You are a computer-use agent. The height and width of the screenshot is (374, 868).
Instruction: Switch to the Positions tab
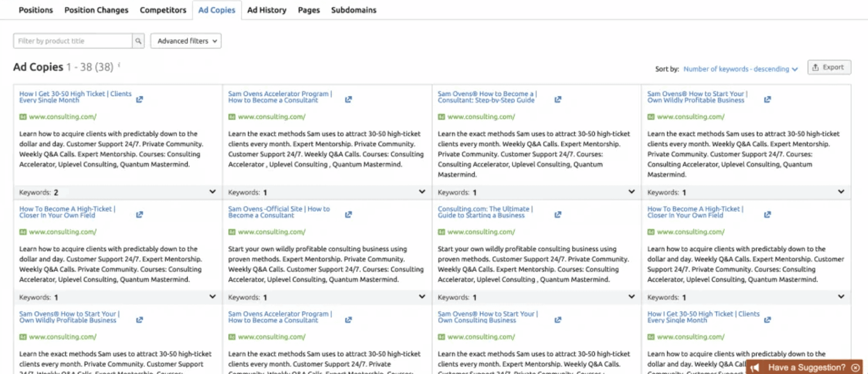pos(36,10)
